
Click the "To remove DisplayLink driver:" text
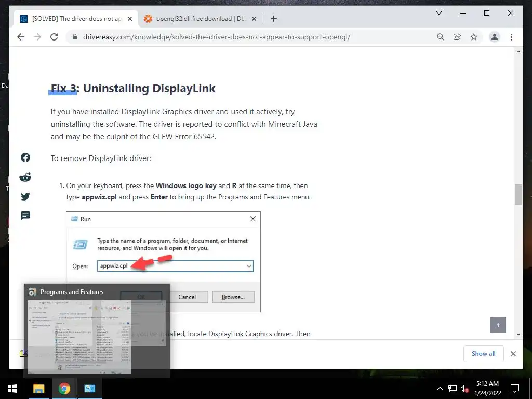click(x=101, y=158)
